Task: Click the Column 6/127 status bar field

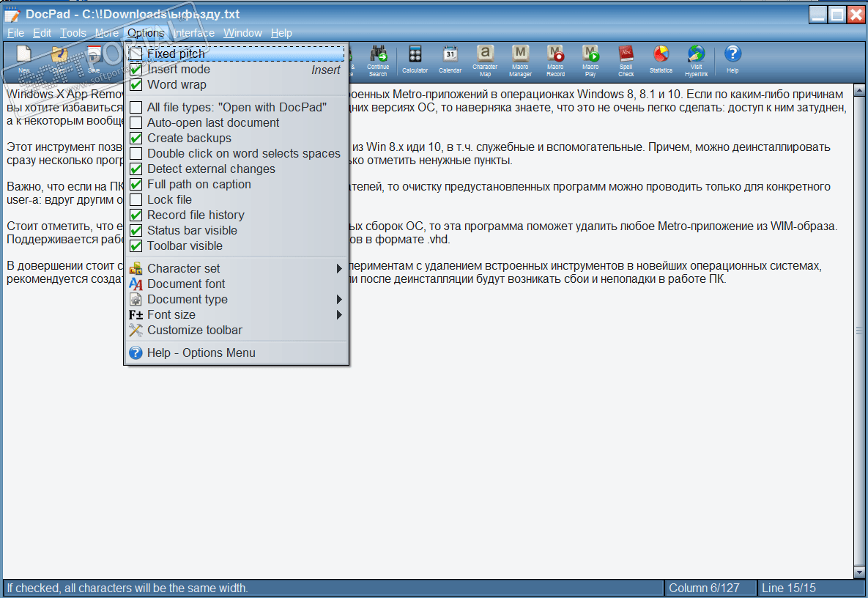Action: point(710,588)
